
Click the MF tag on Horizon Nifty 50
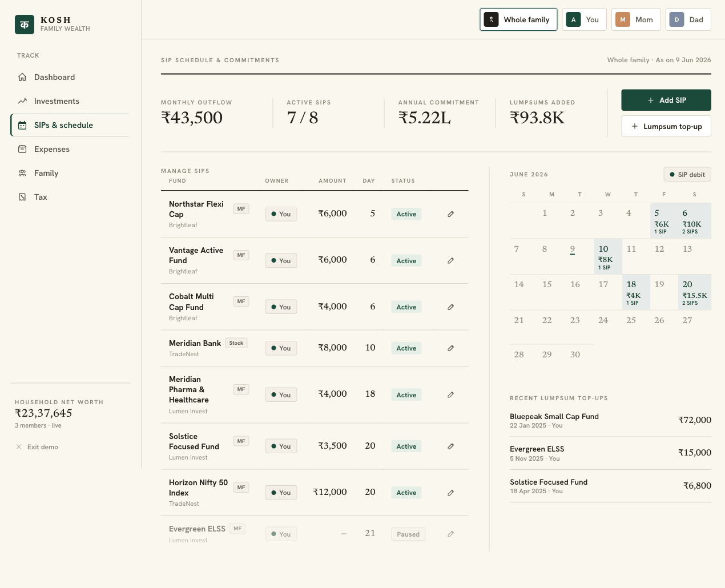click(241, 488)
